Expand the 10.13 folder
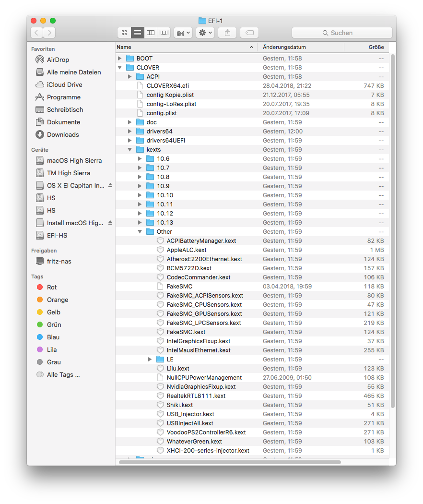This screenshot has height=504, width=423. click(x=140, y=222)
